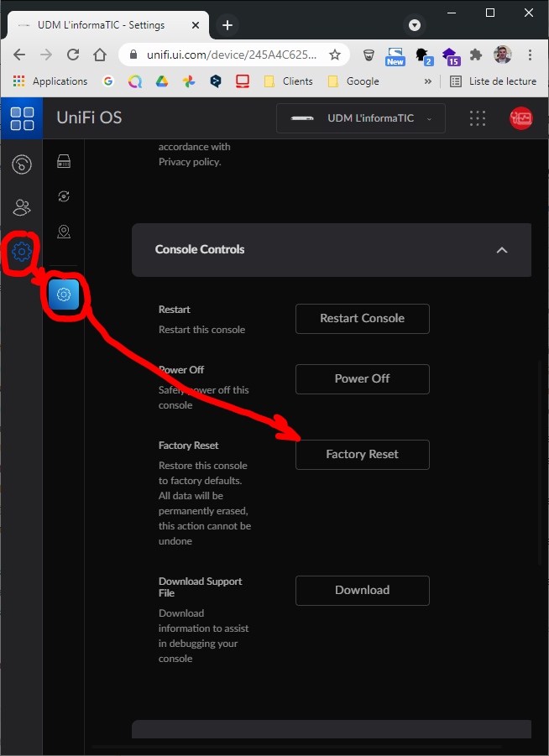
Task: Expand the bookmarks overflow chevron
Action: 428,81
